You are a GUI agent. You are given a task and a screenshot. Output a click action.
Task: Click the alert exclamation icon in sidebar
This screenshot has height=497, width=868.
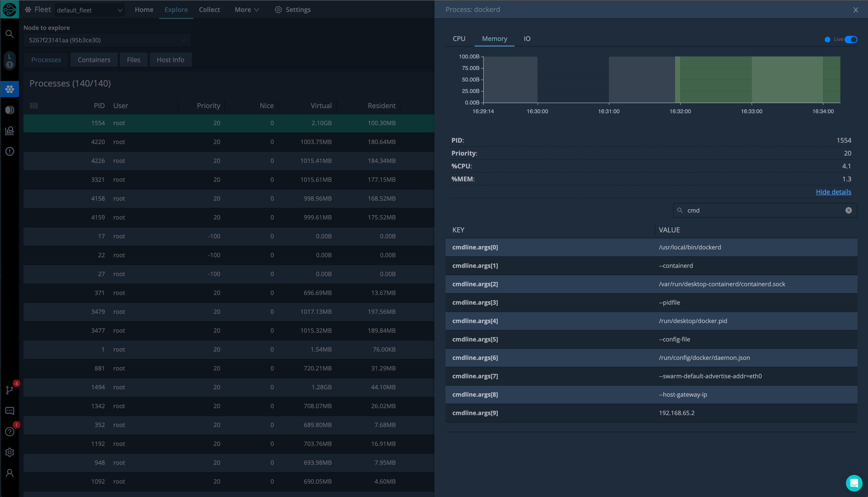(10, 151)
